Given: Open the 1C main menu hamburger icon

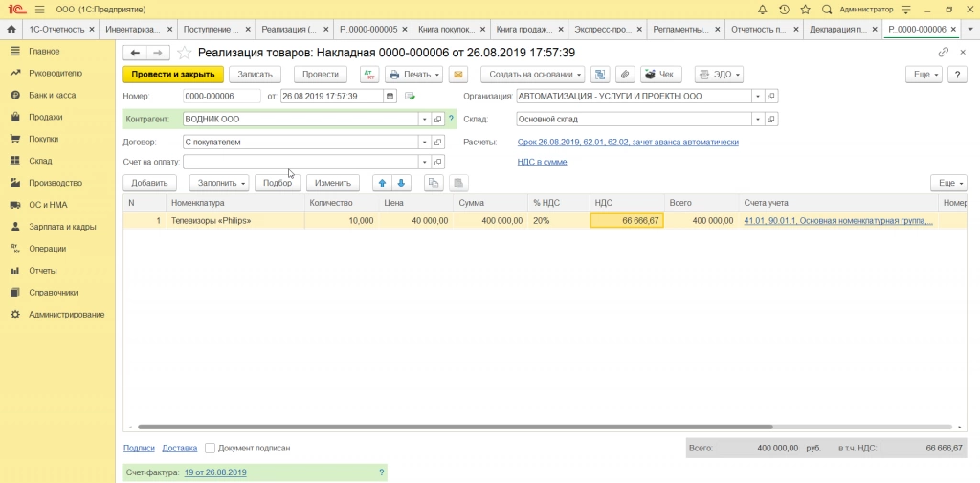Looking at the screenshot, I should [x=40, y=10].
